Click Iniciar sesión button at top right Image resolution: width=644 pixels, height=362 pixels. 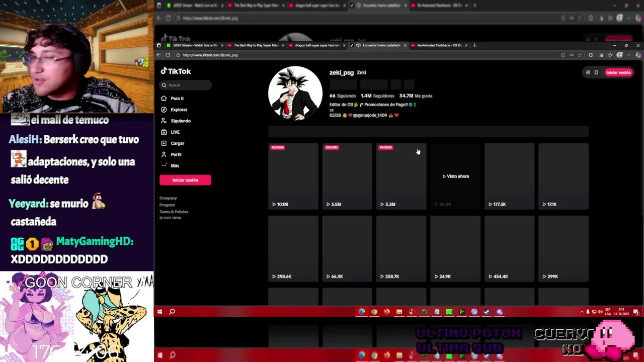[x=618, y=72]
